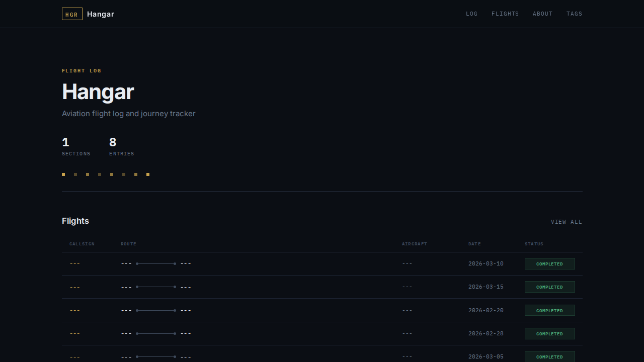Click the first square dot under the stats
The image size is (644, 362).
[x=63, y=174]
